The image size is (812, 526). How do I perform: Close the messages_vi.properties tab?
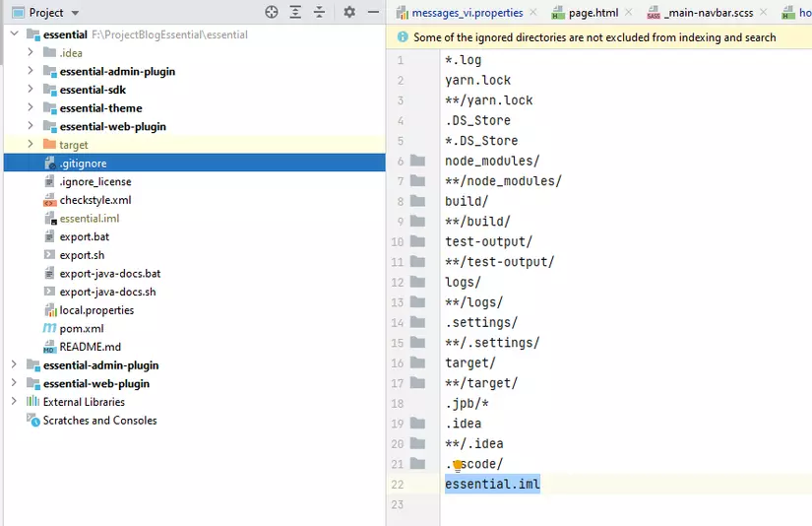pos(532,13)
